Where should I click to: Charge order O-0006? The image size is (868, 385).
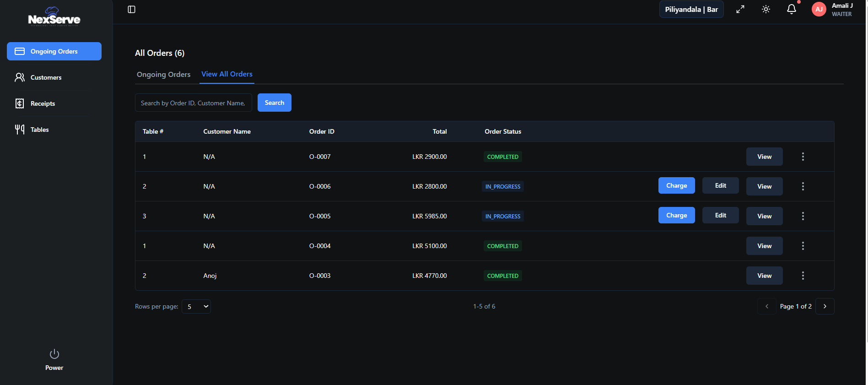pyautogui.click(x=676, y=185)
